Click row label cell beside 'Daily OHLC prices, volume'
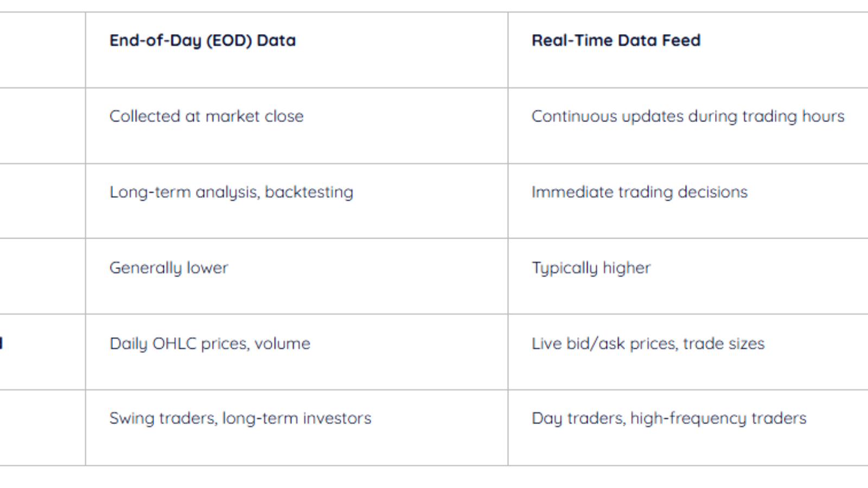Viewport: 868px width, 488px height. 42,352
